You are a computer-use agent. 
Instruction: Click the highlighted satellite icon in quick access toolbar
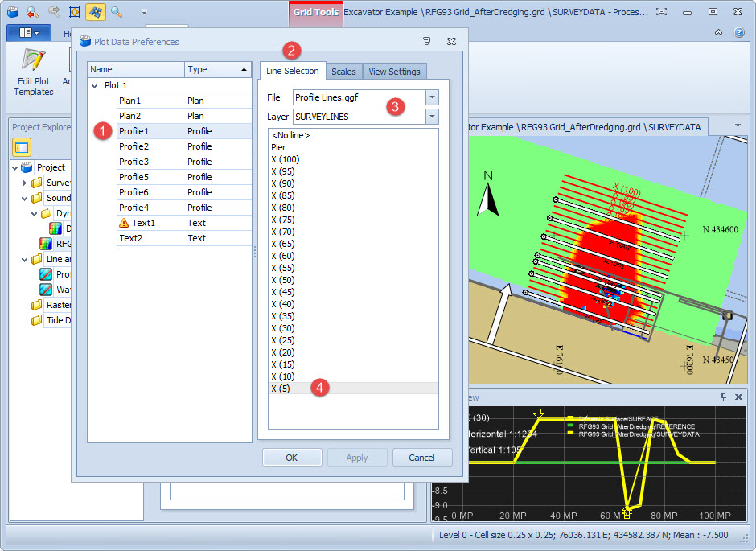click(95, 12)
